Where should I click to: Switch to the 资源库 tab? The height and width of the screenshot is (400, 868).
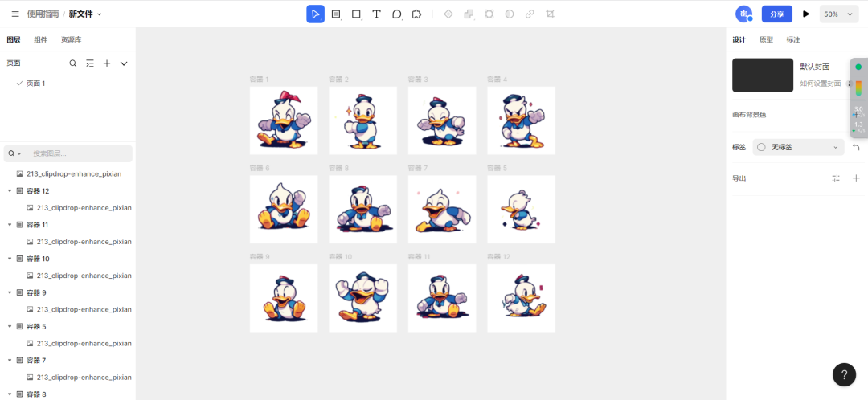(72, 39)
